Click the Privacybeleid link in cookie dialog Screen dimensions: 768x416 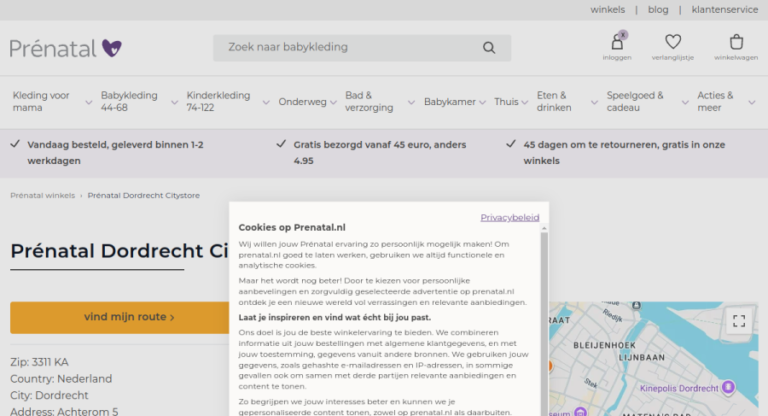coord(510,218)
